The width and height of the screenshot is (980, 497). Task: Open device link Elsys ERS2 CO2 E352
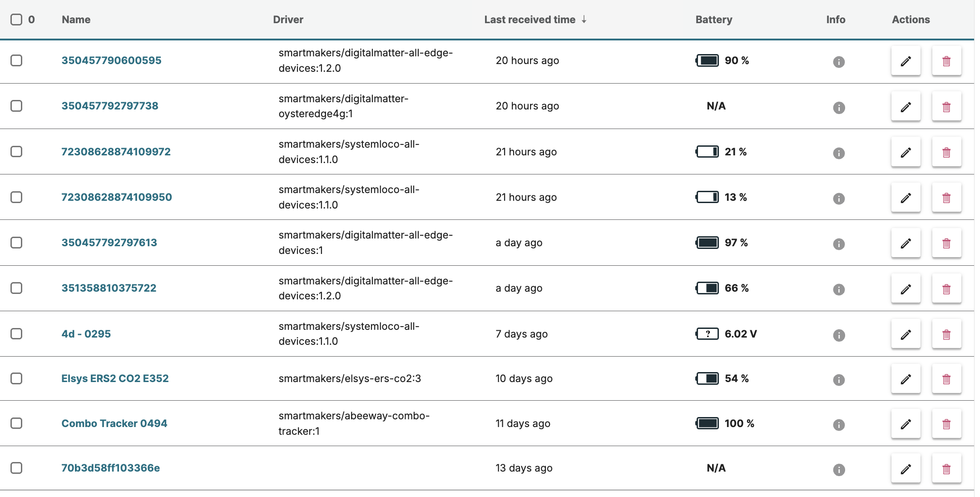click(x=115, y=378)
